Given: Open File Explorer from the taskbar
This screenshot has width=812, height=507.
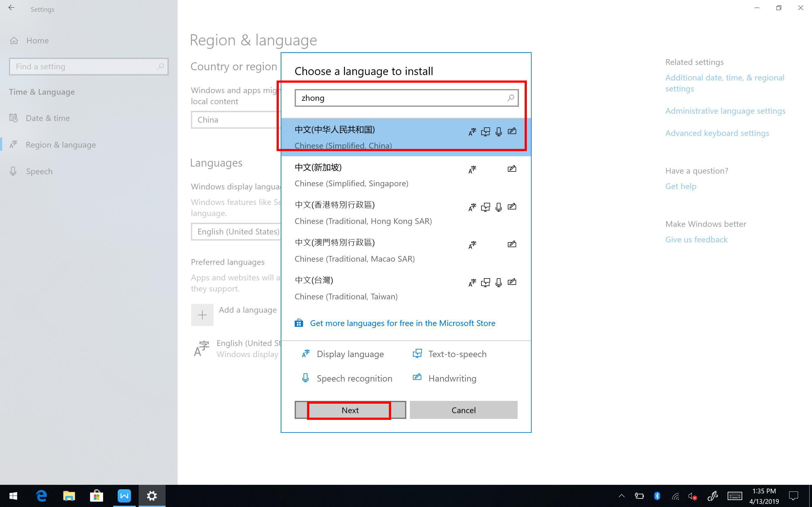Looking at the screenshot, I should click(x=69, y=496).
